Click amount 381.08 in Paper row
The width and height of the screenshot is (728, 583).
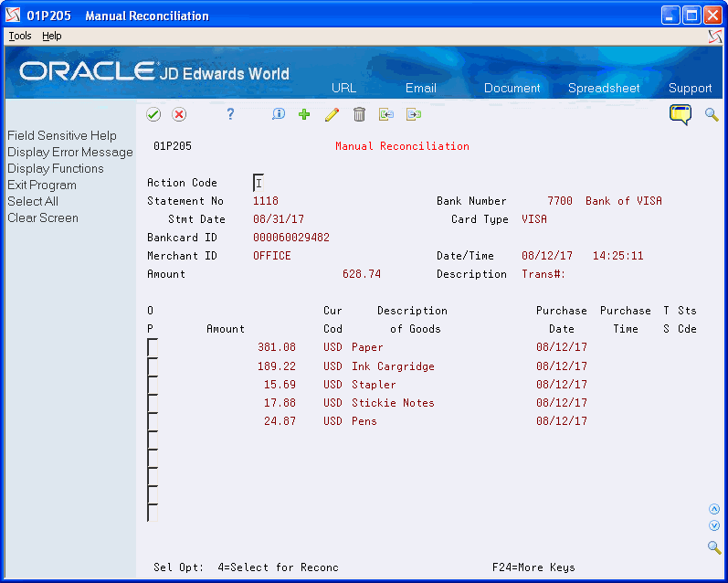pos(277,347)
